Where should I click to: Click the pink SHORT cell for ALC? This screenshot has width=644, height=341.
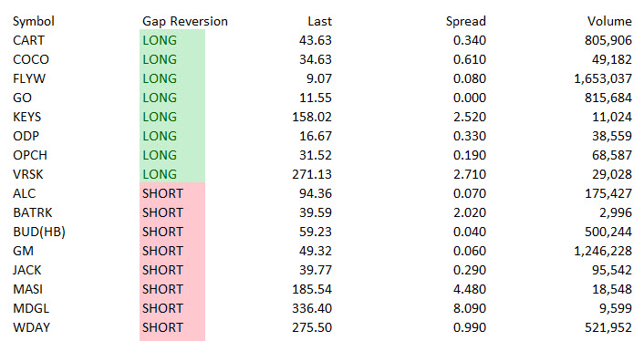pyautogui.click(x=172, y=193)
